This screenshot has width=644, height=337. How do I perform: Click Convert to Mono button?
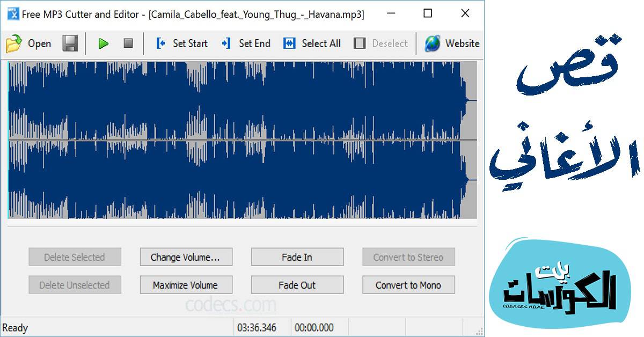[x=408, y=285]
